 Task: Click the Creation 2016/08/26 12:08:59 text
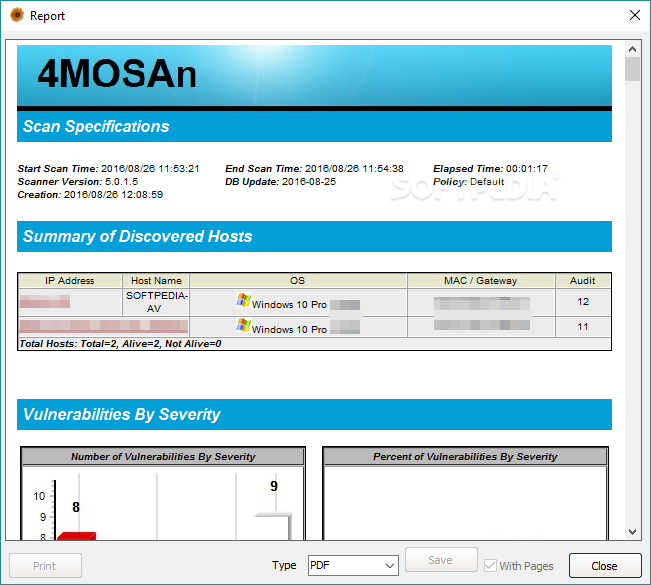click(90, 194)
